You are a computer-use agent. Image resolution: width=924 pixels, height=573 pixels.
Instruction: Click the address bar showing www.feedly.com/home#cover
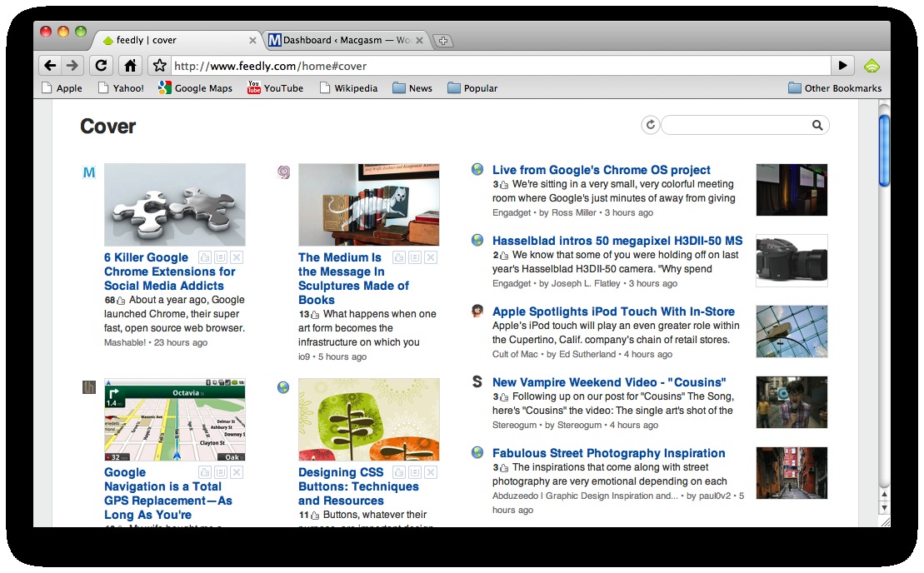point(500,65)
